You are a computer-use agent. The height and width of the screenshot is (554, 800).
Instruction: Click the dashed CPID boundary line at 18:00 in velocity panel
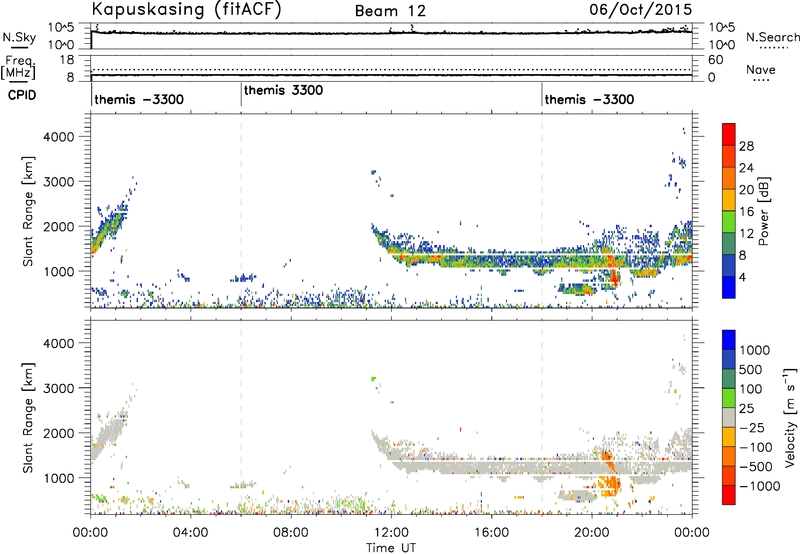[x=542, y=417]
